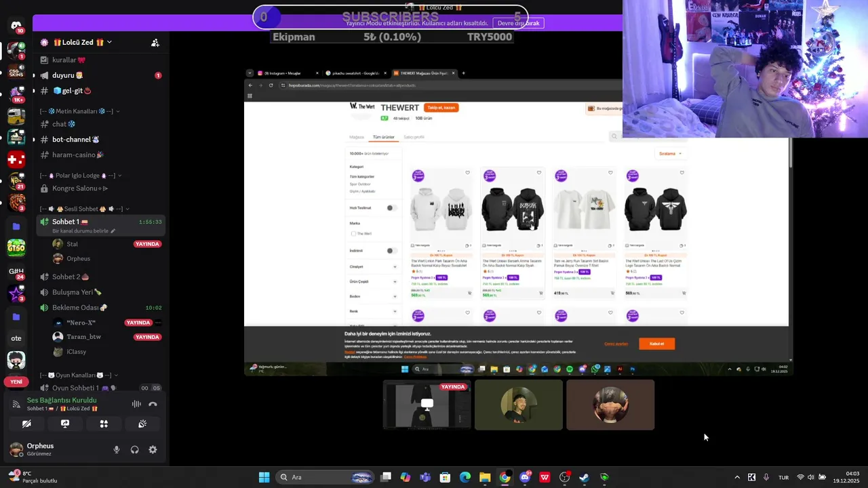Open Microsoft Edge from the taskbar

(465, 477)
